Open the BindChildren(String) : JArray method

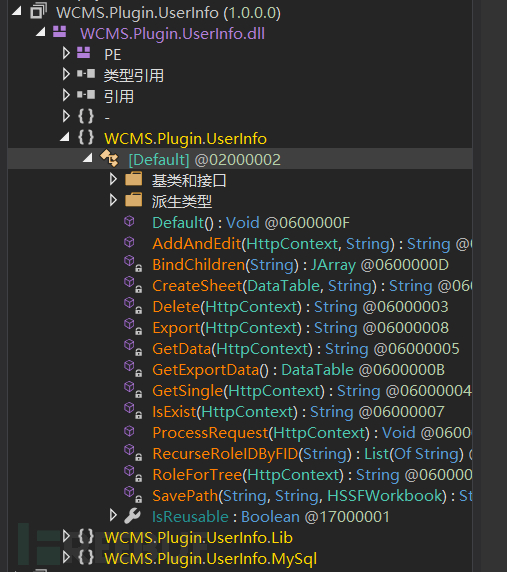pos(300,265)
